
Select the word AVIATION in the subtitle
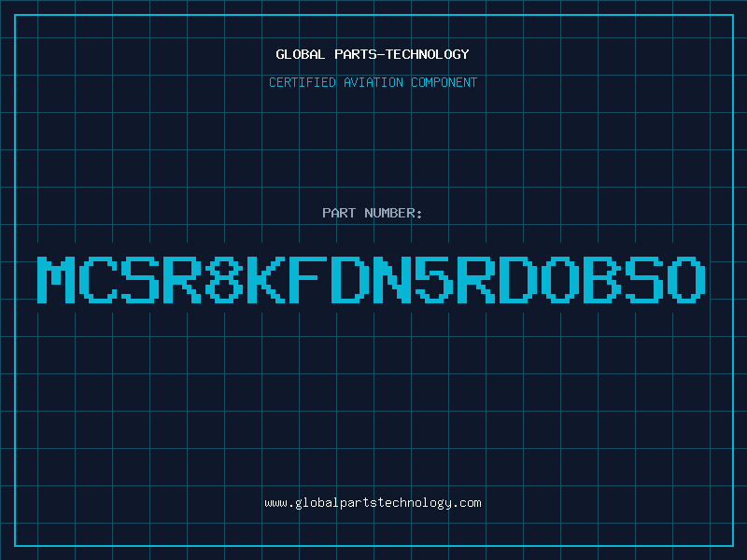(373, 82)
